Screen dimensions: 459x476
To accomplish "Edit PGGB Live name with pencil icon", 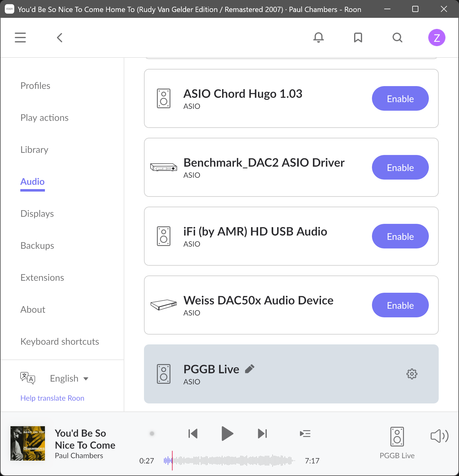I will coord(250,369).
